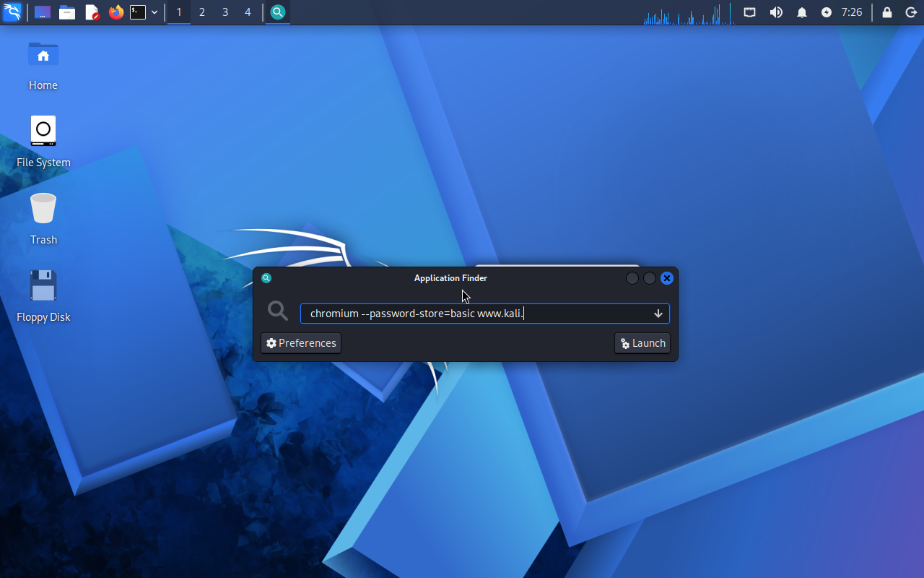This screenshot has width=924, height=578.
Task: Click the CPU usage graph in the panel
Action: pyautogui.click(x=689, y=14)
